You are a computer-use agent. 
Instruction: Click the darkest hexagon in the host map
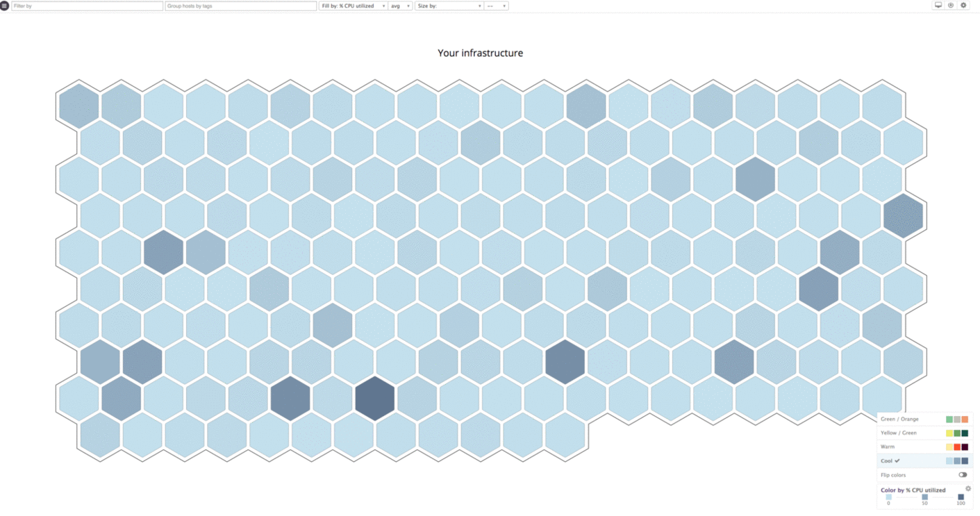click(x=375, y=397)
